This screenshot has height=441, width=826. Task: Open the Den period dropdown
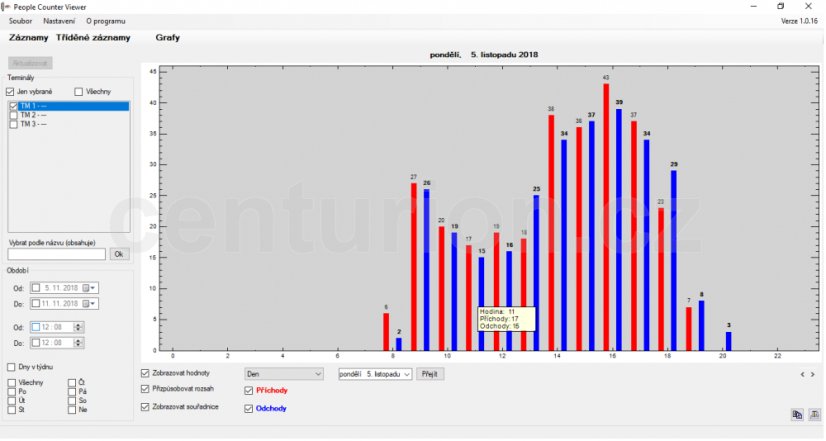(284, 374)
